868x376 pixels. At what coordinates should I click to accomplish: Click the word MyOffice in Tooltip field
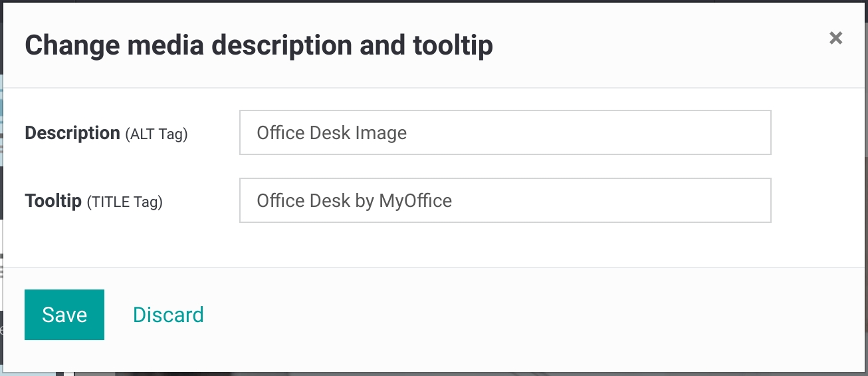pos(415,200)
